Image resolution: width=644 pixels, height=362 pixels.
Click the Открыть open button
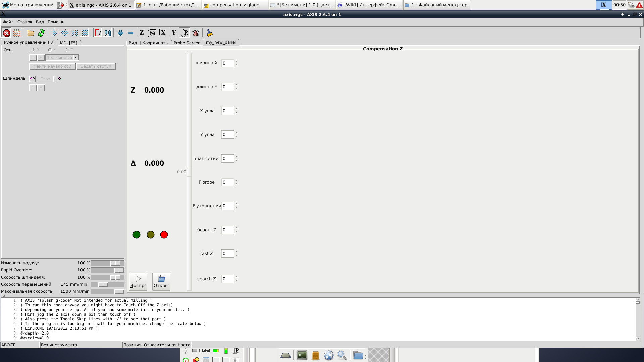click(161, 281)
